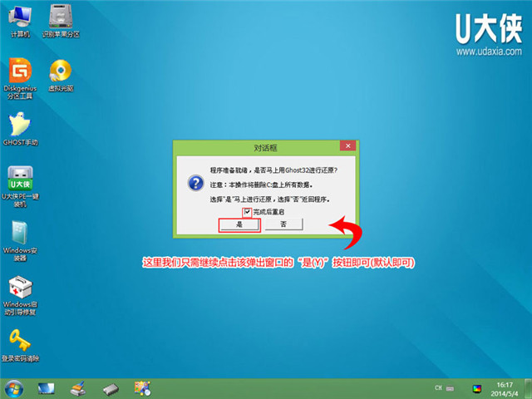The image size is (532, 399).
Task: Click the 否 button to return
Action: pyautogui.click(x=283, y=224)
